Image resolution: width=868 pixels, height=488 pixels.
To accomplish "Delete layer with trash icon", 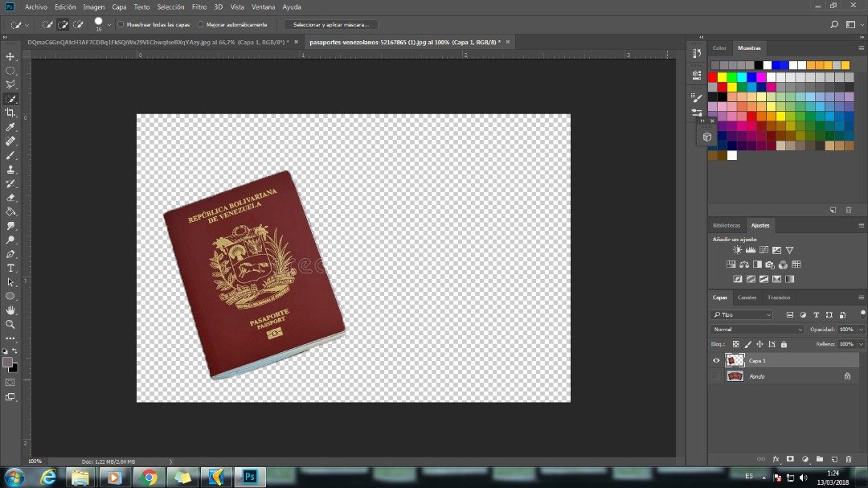I will [x=849, y=459].
